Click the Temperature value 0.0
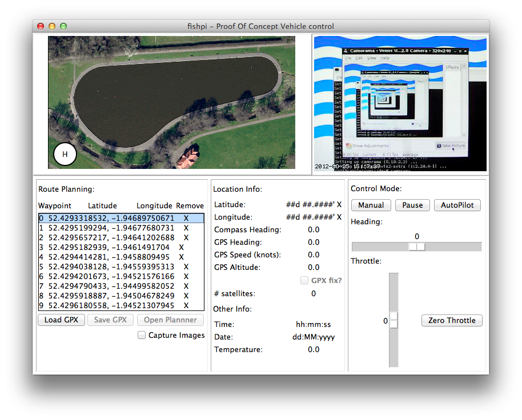This screenshot has height=420, width=522. coord(314,349)
